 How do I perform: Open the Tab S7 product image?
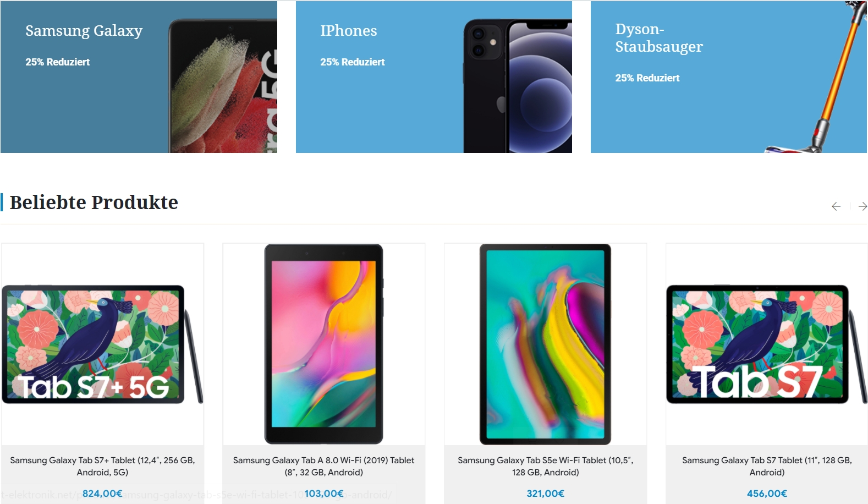[767, 344]
